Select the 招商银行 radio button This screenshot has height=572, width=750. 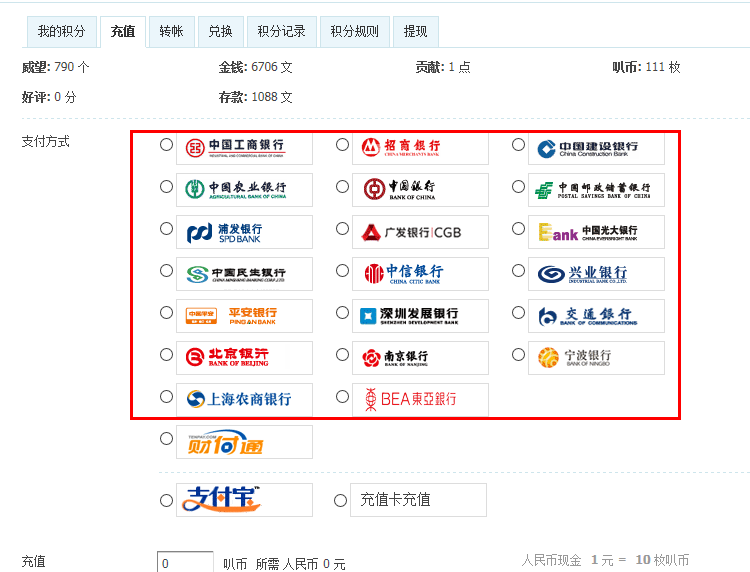coord(342,144)
